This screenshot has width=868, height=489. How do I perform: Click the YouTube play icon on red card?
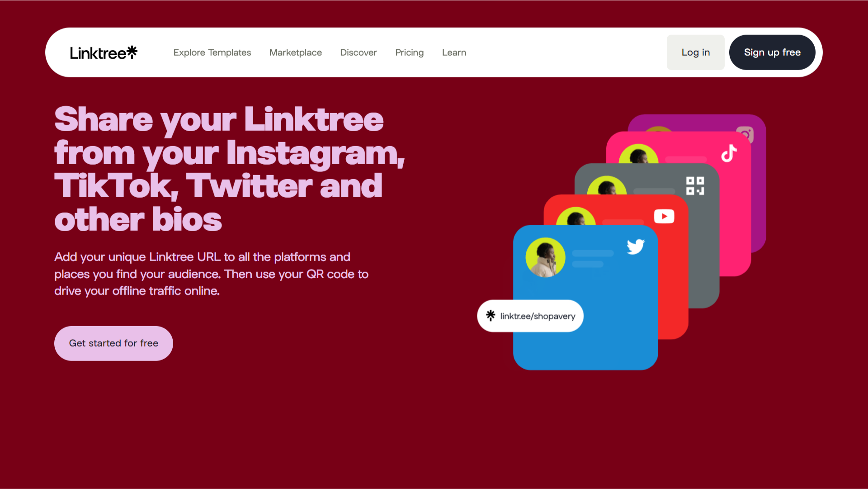click(x=664, y=216)
